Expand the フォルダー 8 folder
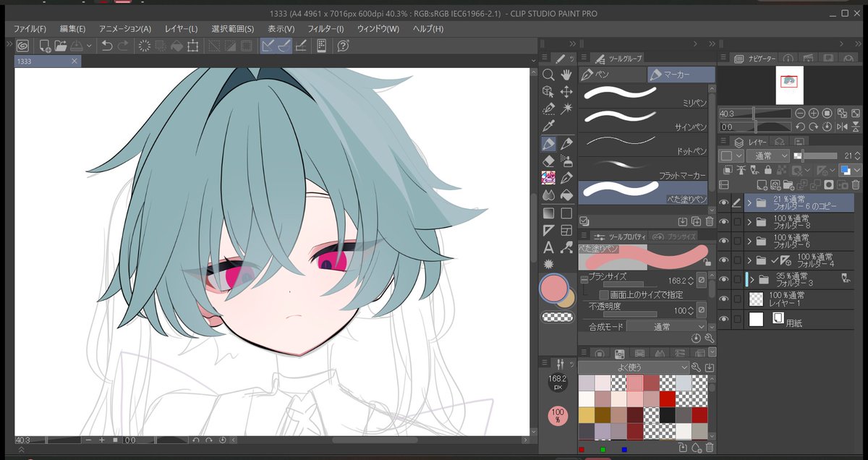Viewport: 868px width, 460px height. (x=749, y=222)
